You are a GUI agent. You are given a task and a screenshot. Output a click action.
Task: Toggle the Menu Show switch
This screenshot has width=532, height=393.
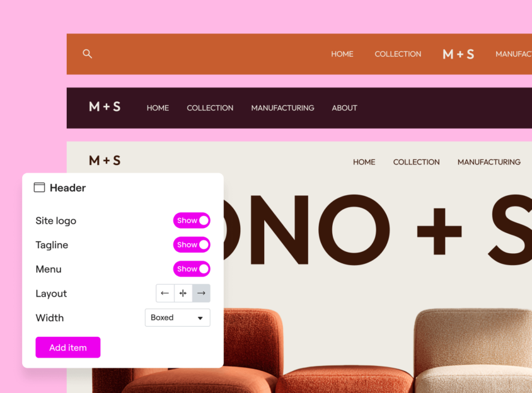(x=192, y=269)
